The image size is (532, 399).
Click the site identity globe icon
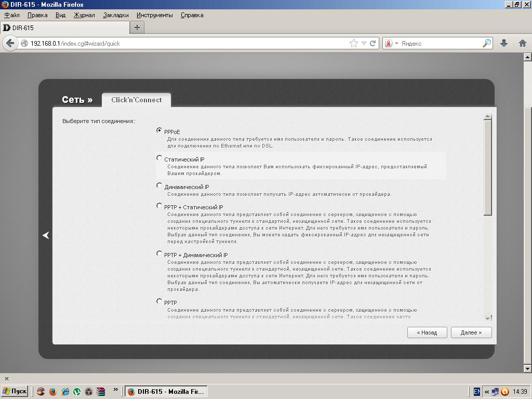(24, 44)
